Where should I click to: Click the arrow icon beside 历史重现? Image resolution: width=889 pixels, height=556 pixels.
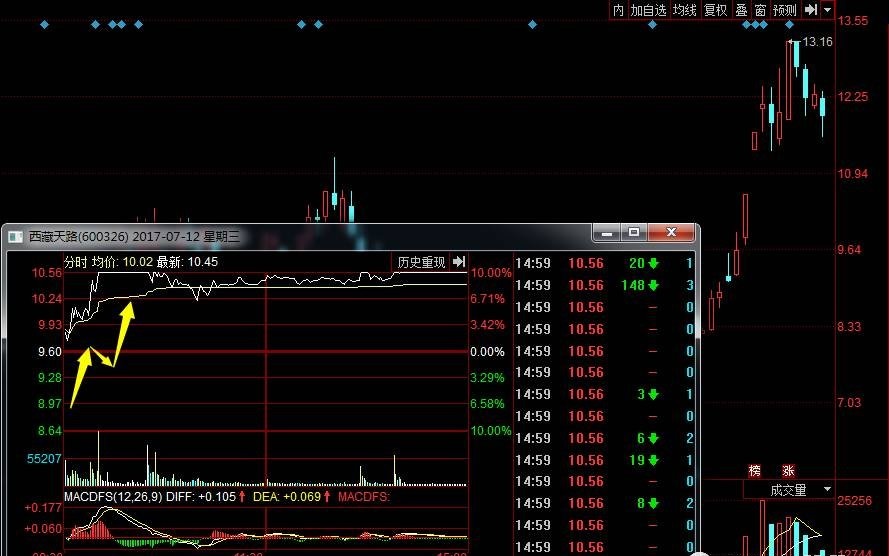point(458,262)
